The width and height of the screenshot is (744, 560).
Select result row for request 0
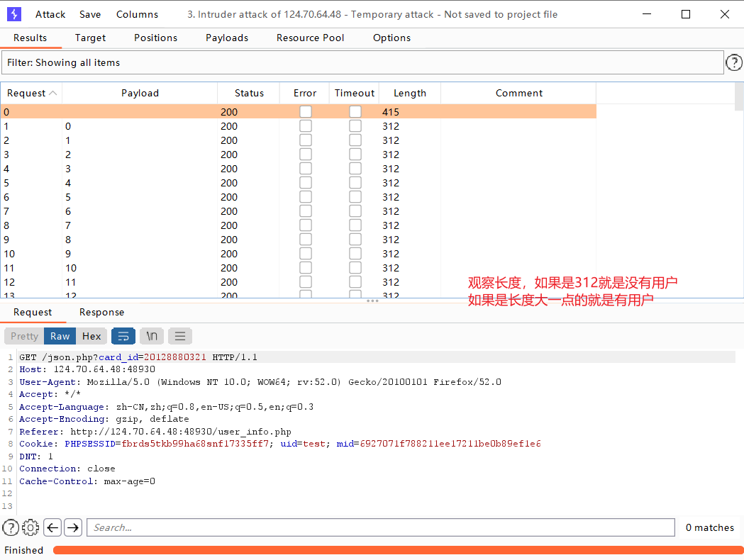click(x=299, y=112)
